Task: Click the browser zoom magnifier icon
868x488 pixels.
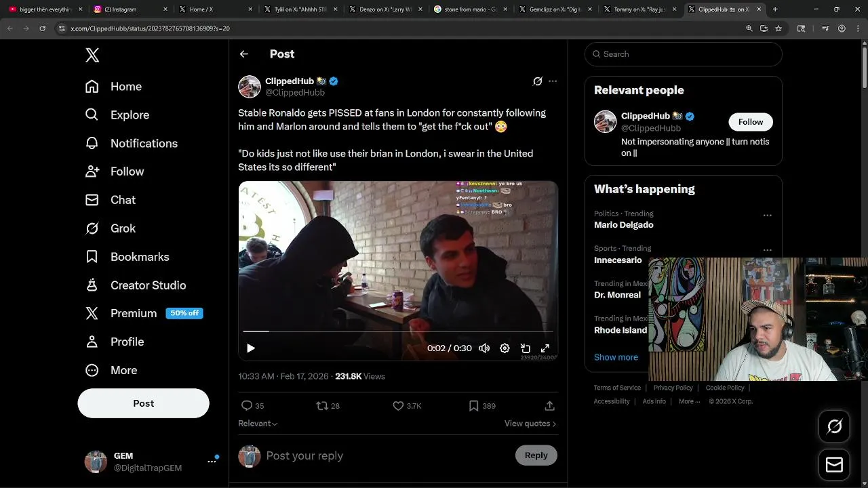Action: point(749,28)
